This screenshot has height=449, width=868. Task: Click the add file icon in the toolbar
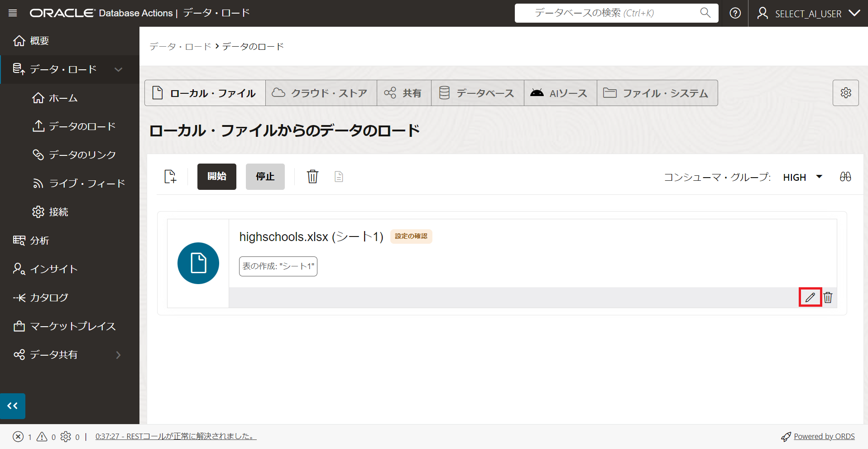point(170,177)
